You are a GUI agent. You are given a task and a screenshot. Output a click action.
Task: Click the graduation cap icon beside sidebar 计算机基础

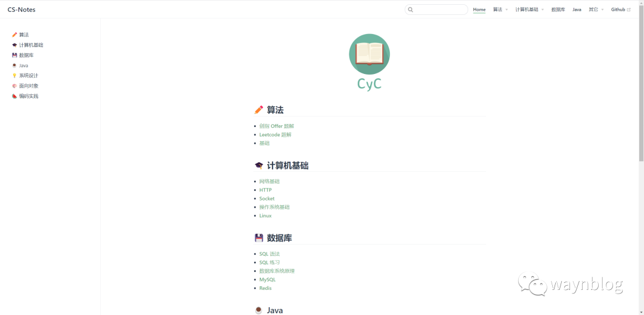pos(15,45)
